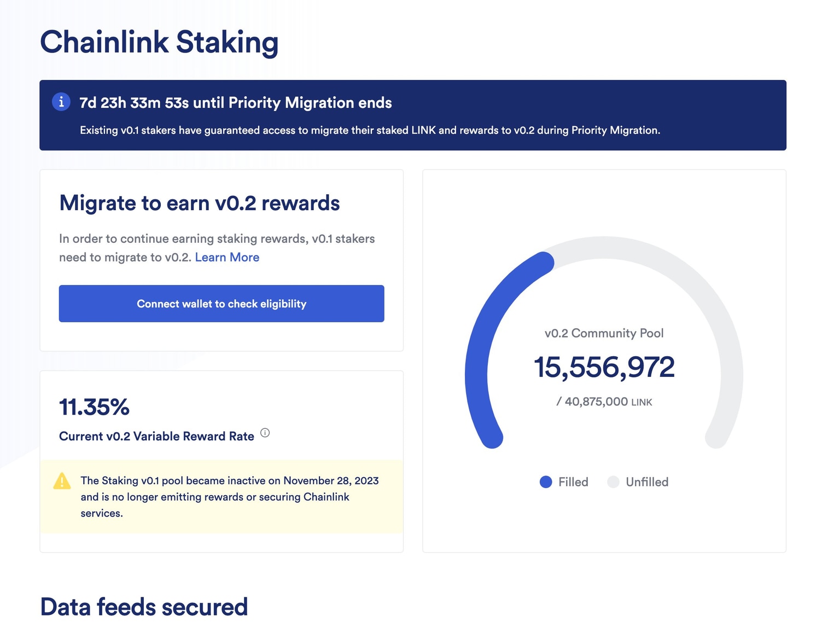Click the v0.2 Community Pool label

(604, 333)
